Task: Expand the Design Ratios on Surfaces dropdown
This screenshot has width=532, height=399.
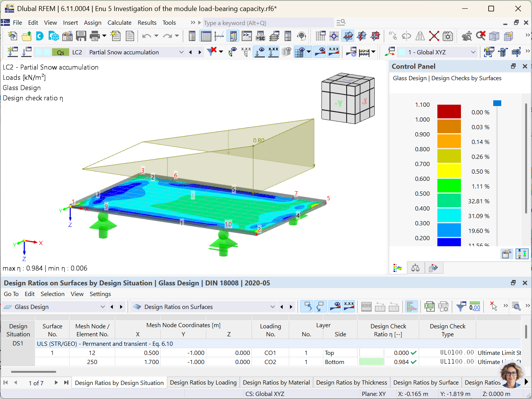Action: pyautogui.click(x=273, y=307)
